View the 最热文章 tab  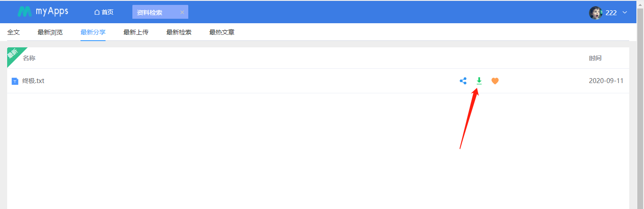click(x=222, y=32)
